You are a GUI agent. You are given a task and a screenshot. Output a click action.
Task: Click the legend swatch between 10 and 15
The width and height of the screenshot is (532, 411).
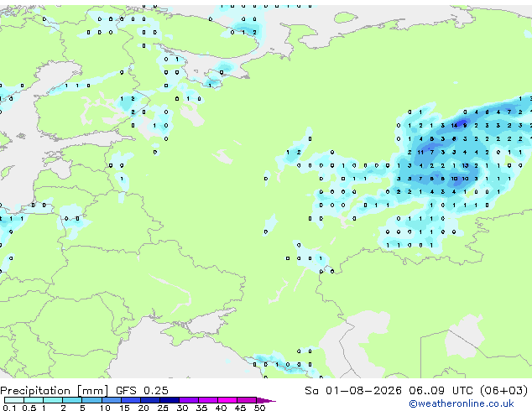click(112, 400)
